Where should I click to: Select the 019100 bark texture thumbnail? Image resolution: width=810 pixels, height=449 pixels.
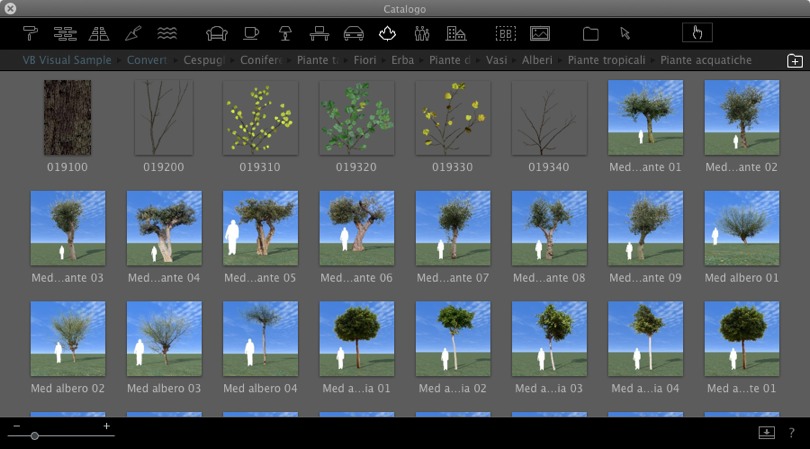point(67,117)
